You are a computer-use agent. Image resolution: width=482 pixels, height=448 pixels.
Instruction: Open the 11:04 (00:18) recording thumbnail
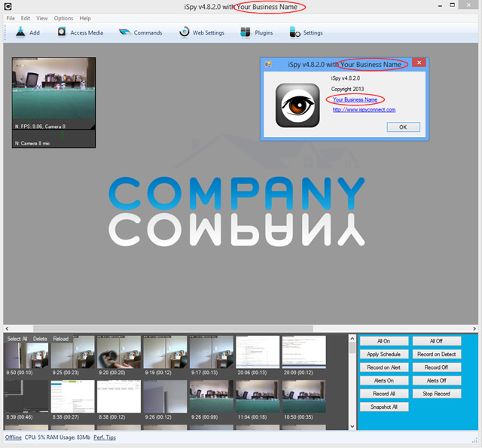click(258, 396)
